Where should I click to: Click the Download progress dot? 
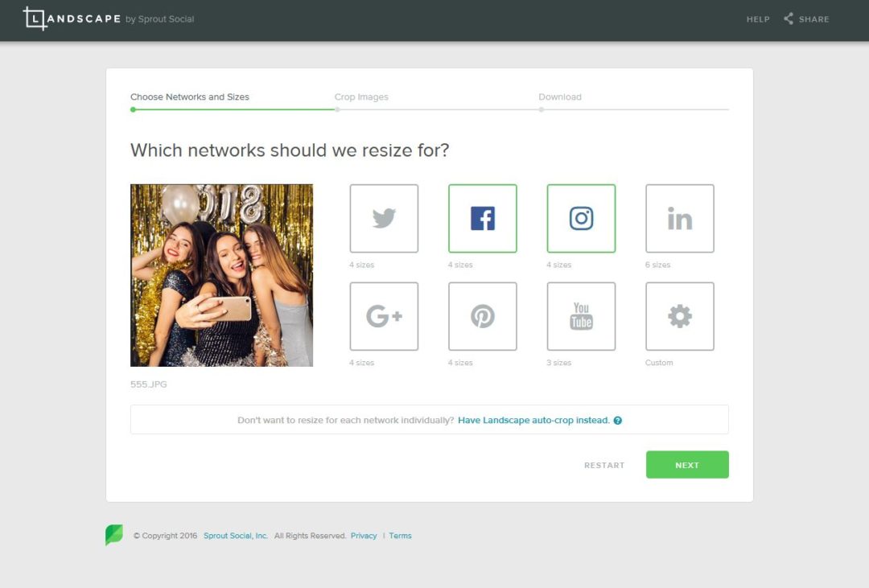pos(541,109)
